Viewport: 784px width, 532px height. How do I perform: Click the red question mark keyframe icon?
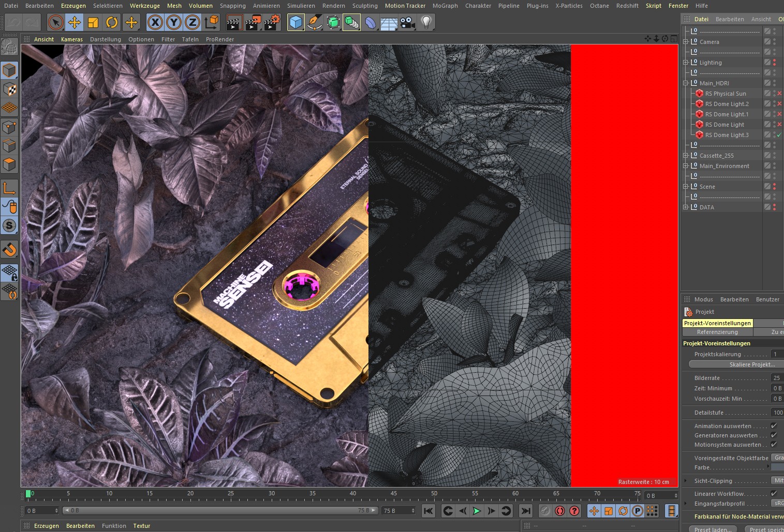(574, 511)
